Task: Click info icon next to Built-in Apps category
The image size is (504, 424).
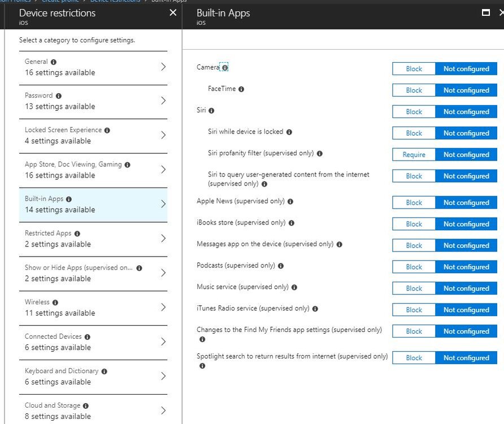Action: (x=68, y=199)
